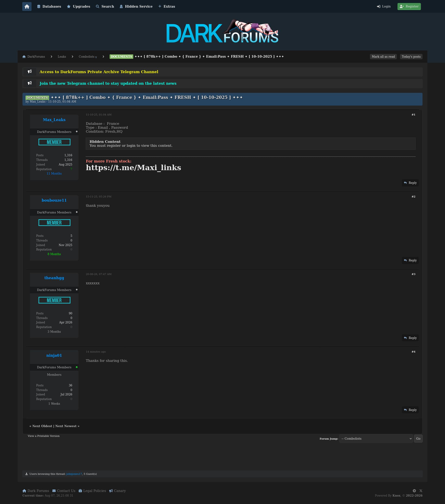445x504 pixels.
Task: Click megaphone icon beside Telegram news announcement
Action: (x=30, y=83)
